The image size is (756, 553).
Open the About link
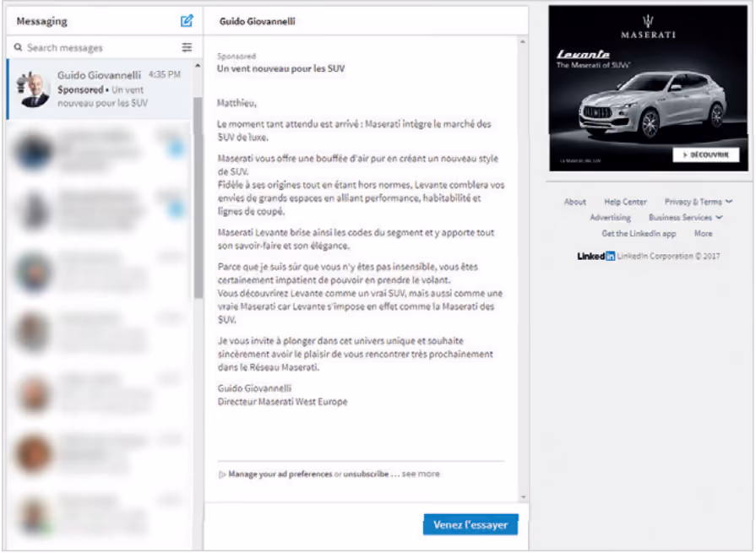click(575, 202)
